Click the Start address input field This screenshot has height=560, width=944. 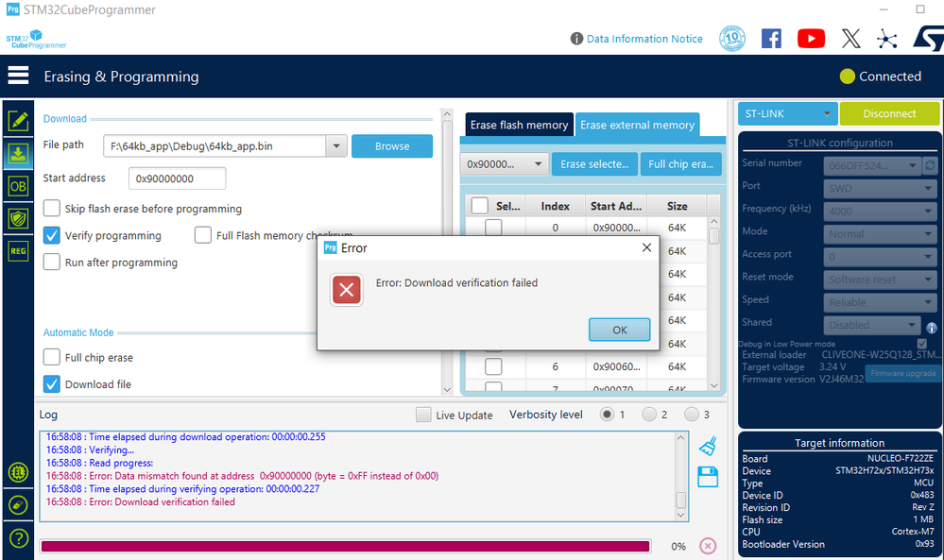177,178
